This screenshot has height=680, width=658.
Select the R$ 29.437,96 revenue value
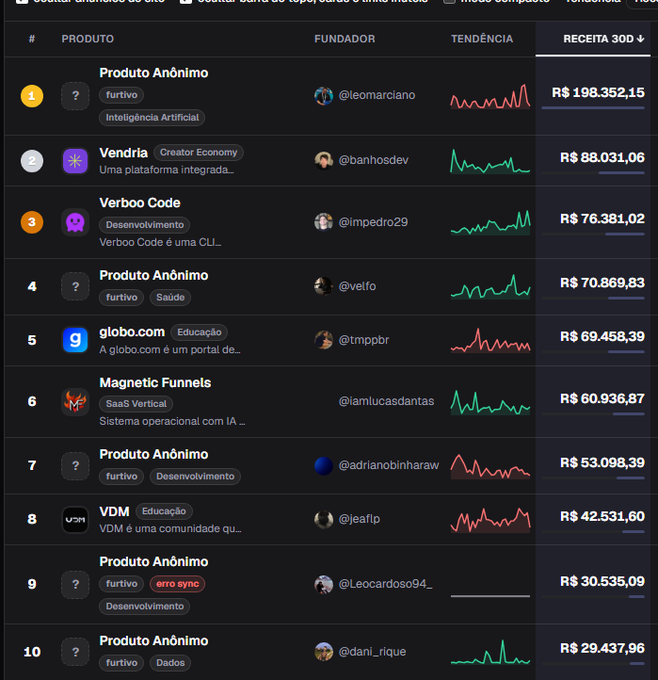pos(602,648)
